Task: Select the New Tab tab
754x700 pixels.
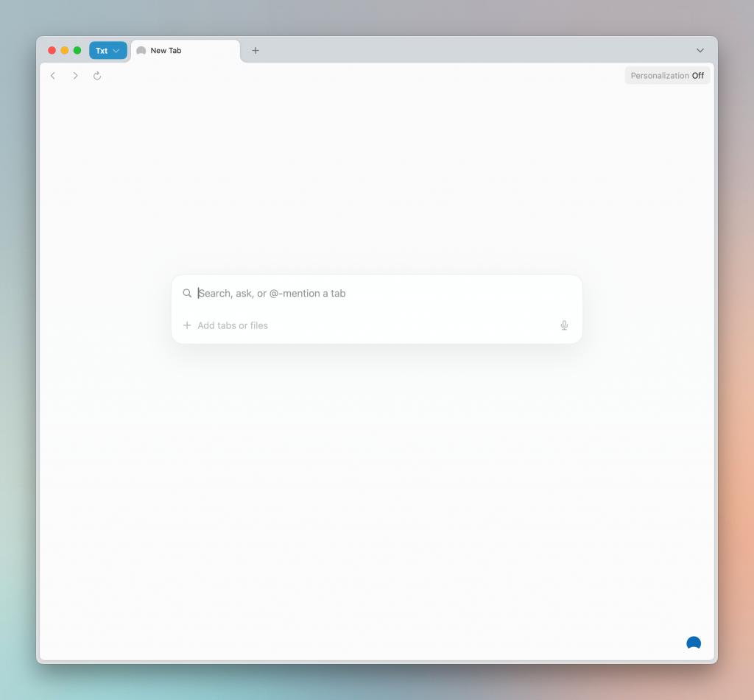Action: [186, 51]
